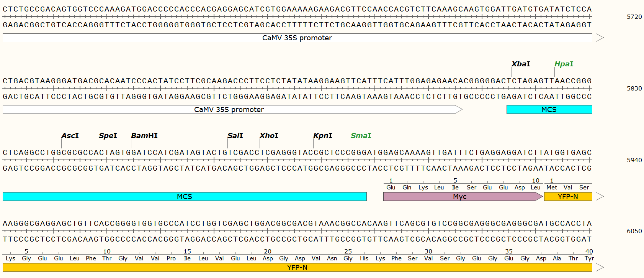Screen dimensions: 644x278
Task: Click the 5720 base position number
Action: pos(634,17)
